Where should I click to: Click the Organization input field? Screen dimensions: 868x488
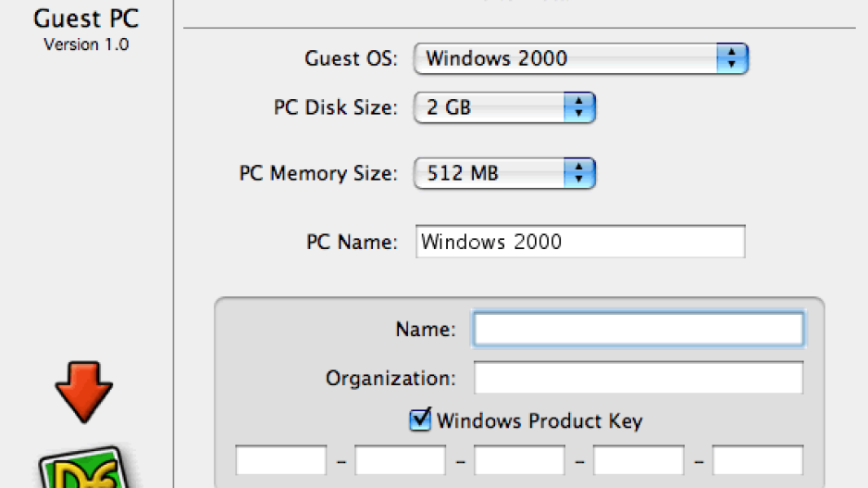(639, 378)
